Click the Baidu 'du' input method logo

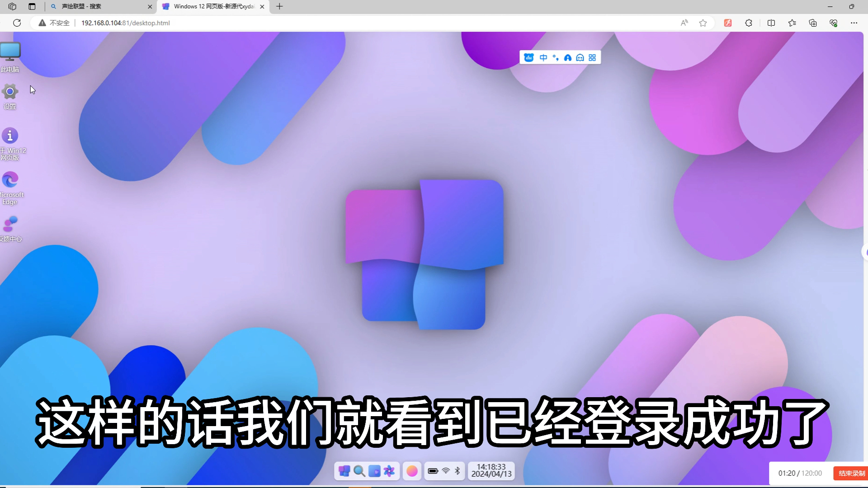(x=529, y=57)
